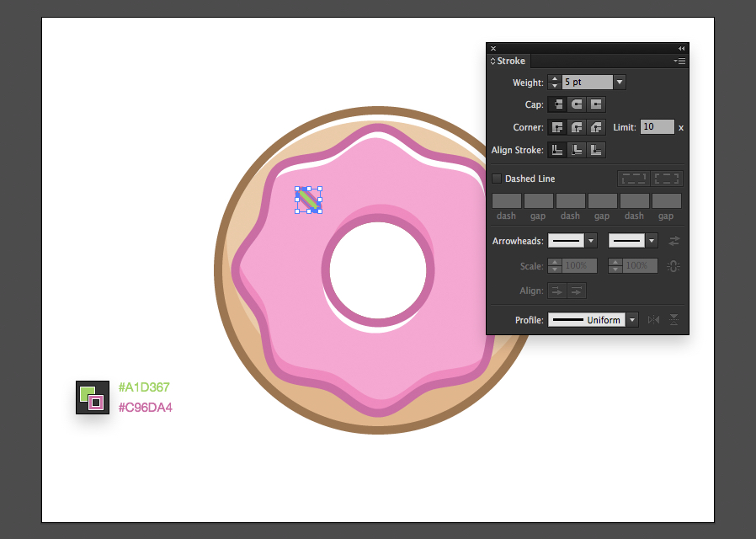
Task: Click the pink stroke color swatch
Action: coord(96,402)
